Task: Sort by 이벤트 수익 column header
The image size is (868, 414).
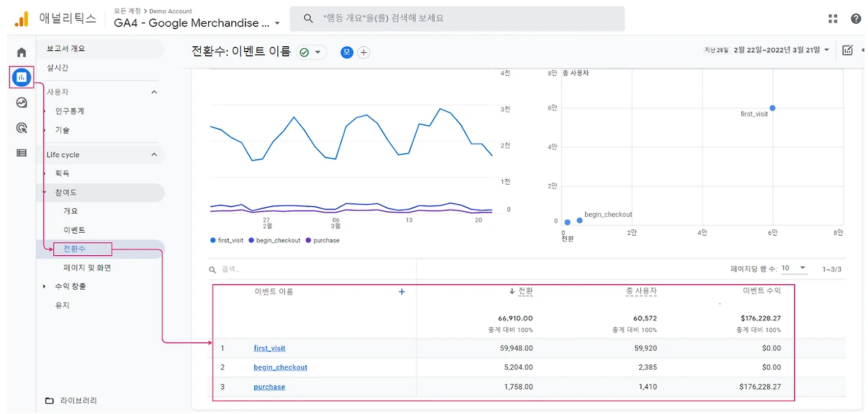Action: pos(762,290)
